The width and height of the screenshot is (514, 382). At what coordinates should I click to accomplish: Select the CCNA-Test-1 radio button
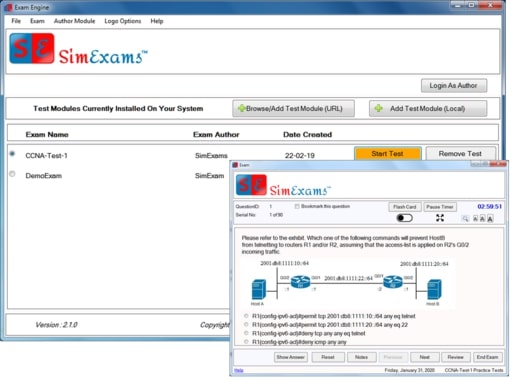coord(12,154)
